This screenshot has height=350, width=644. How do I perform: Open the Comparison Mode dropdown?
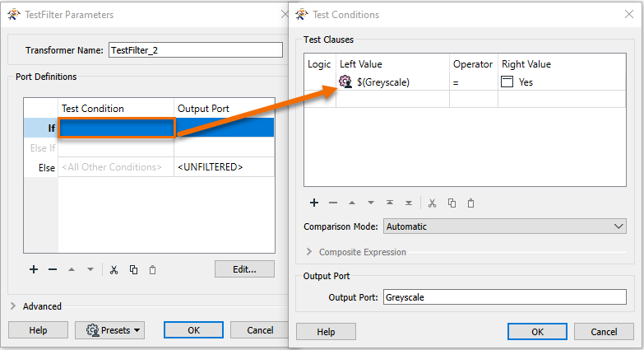(x=505, y=226)
